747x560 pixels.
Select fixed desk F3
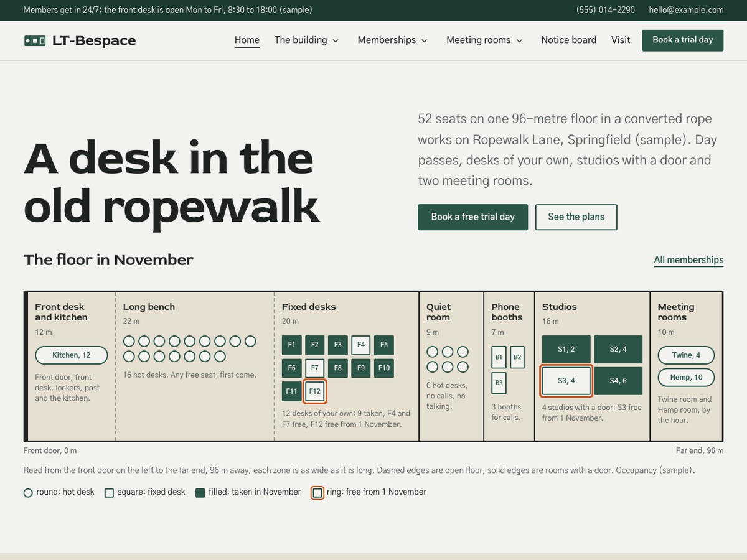(x=338, y=345)
